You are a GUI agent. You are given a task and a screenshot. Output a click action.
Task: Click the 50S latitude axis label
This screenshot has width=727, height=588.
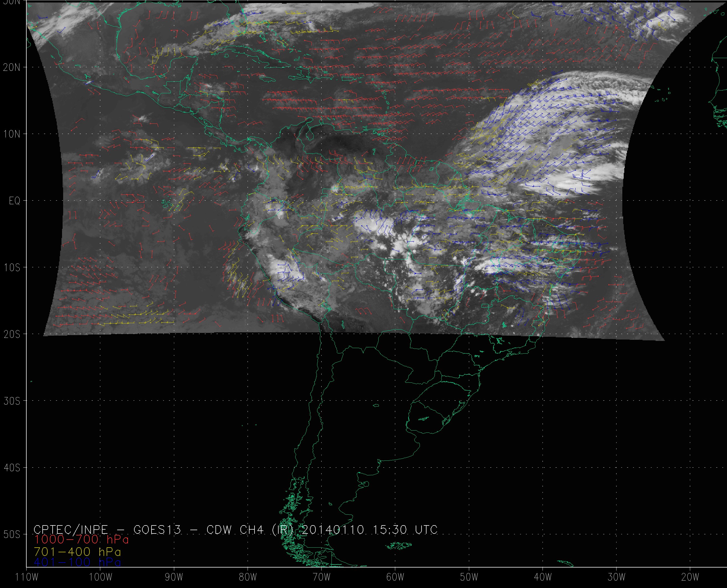tap(12, 535)
